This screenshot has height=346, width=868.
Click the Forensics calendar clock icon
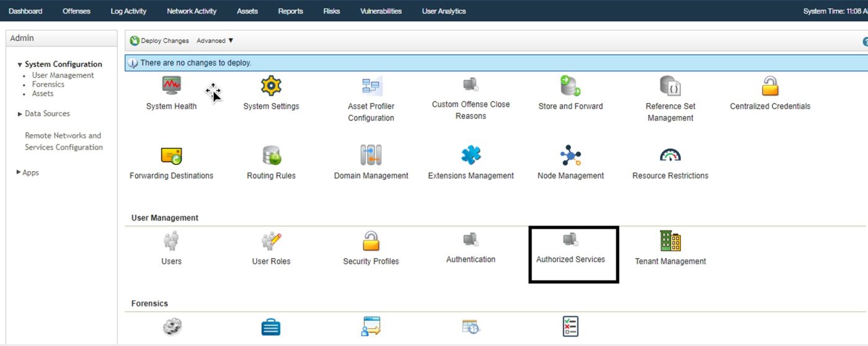471,327
